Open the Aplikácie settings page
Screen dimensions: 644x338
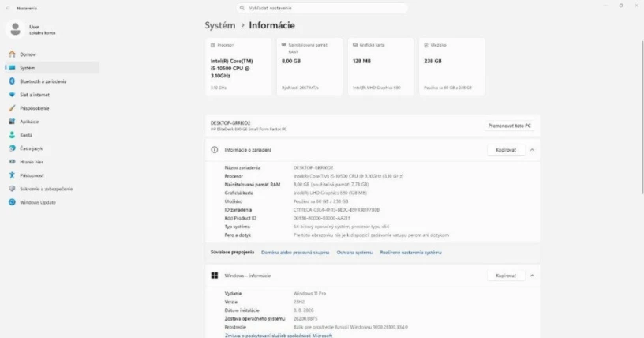tap(52, 122)
